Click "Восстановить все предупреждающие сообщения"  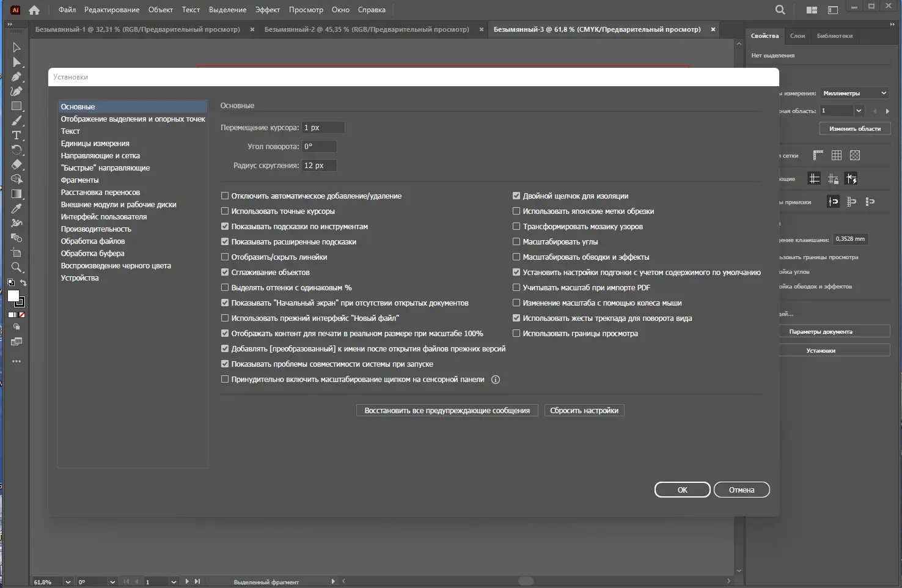pyautogui.click(x=447, y=411)
